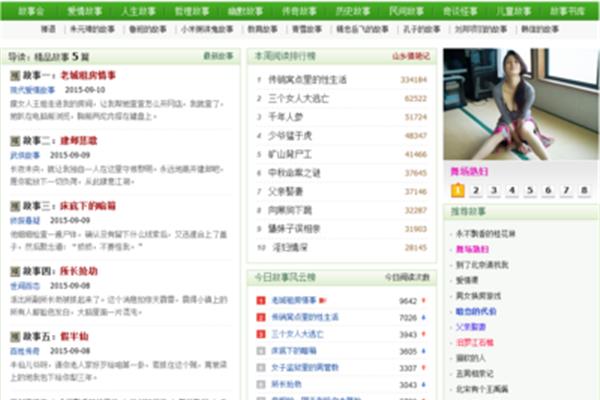The image size is (600, 400).
Task: Click pink 舞场熟妇 entry in recommended list
Action: (x=472, y=250)
